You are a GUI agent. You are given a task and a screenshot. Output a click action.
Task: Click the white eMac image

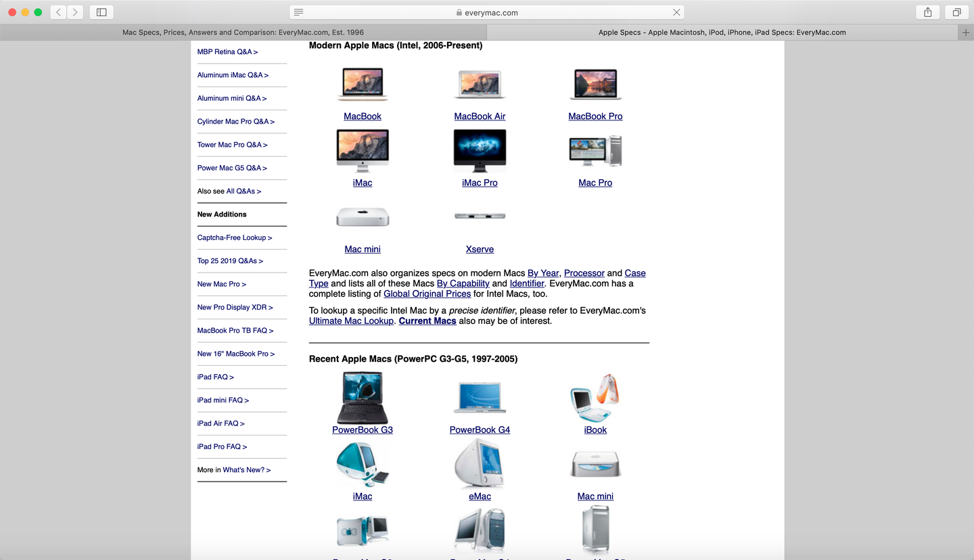pyautogui.click(x=480, y=464)
